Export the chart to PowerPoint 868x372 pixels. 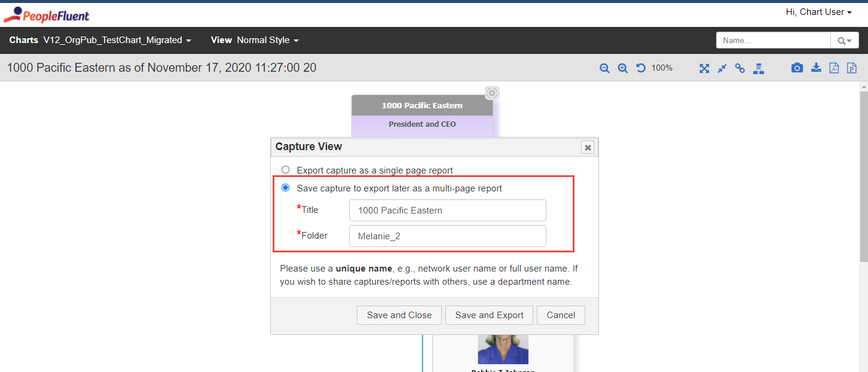pos(851,68)
